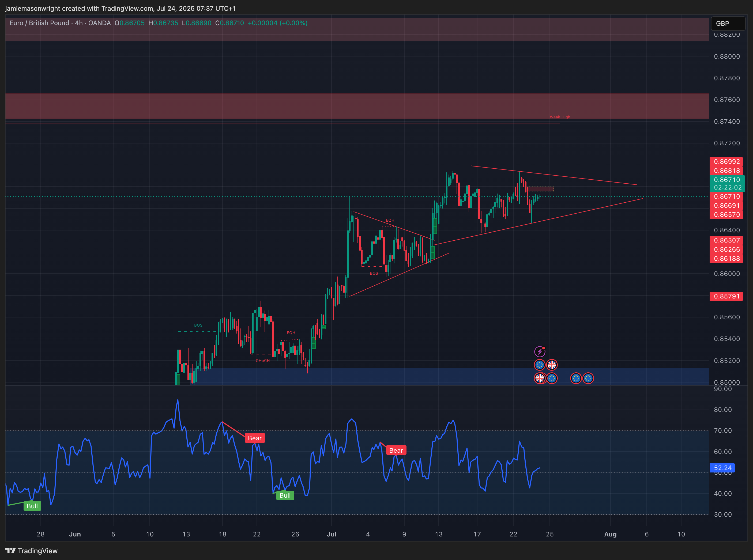Click the 'CHoCH' structure label

pos(263,360)
